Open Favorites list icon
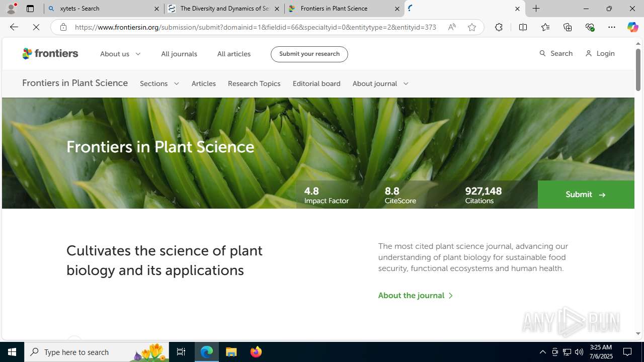This screenshot has height=362, width=644. [x=545, y=27]
